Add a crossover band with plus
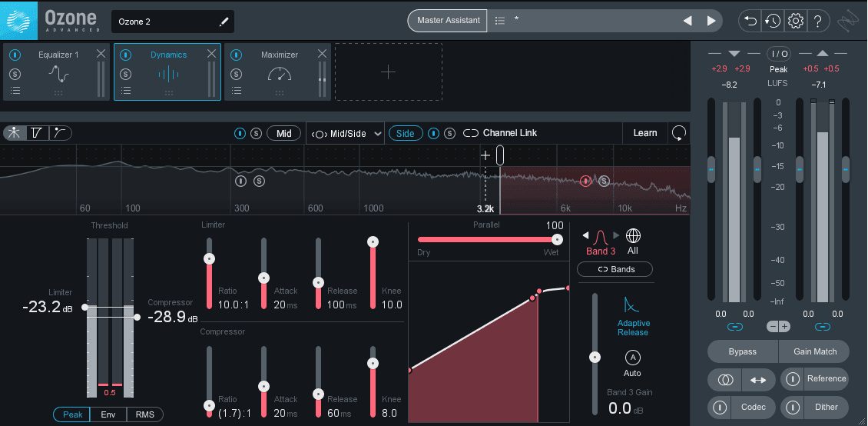The width and height of the screenshot is (868, 426). [485, 155]
